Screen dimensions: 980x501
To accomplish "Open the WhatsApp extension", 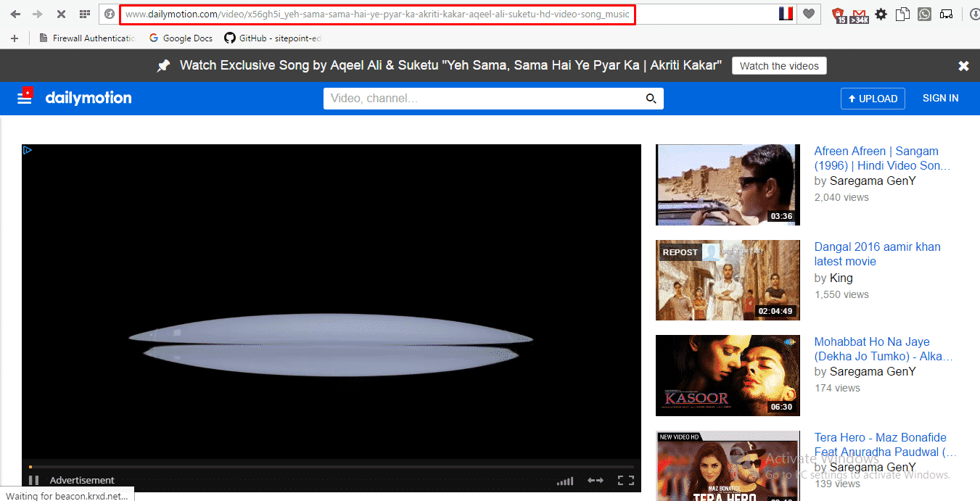I will [x=924, y=14].
